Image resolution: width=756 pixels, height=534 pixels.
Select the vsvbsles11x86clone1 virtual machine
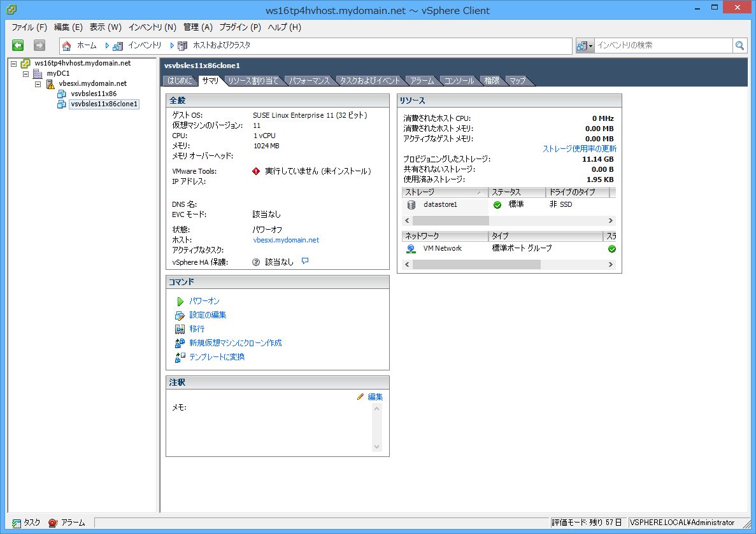(104, 104)
